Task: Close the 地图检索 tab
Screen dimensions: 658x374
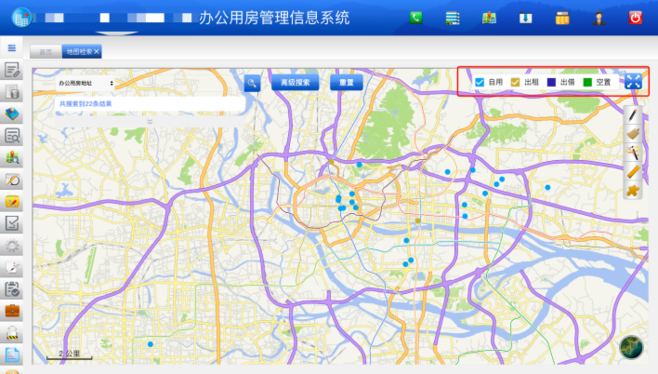Action: coord(97,51)
